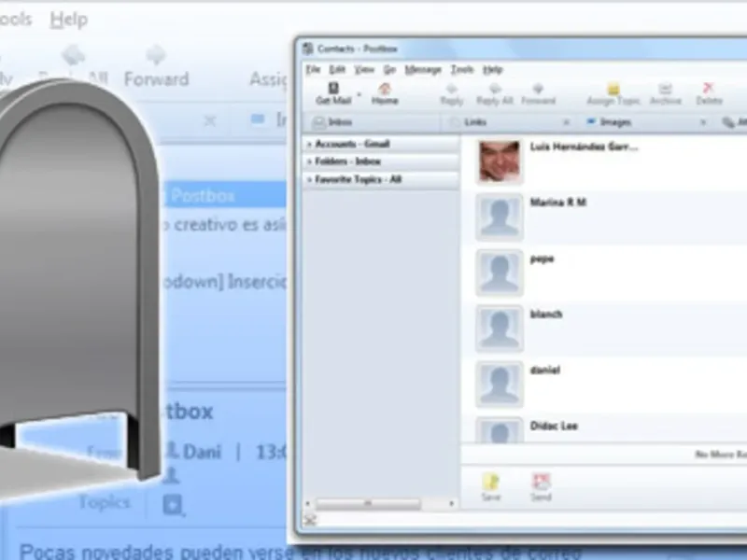Viewport: 747px width, 560px height.
Task: Open the File menu in Contacts window
Action: (x=313, y=69)
